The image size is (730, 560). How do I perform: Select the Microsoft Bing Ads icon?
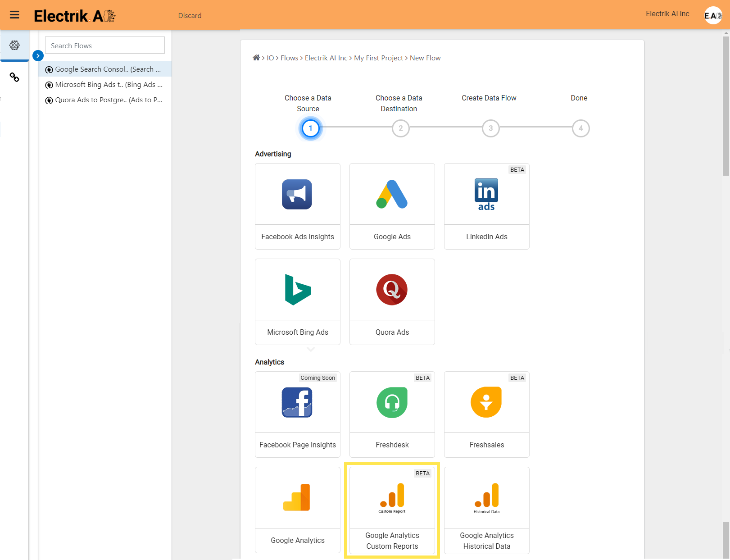coord(297,290)
